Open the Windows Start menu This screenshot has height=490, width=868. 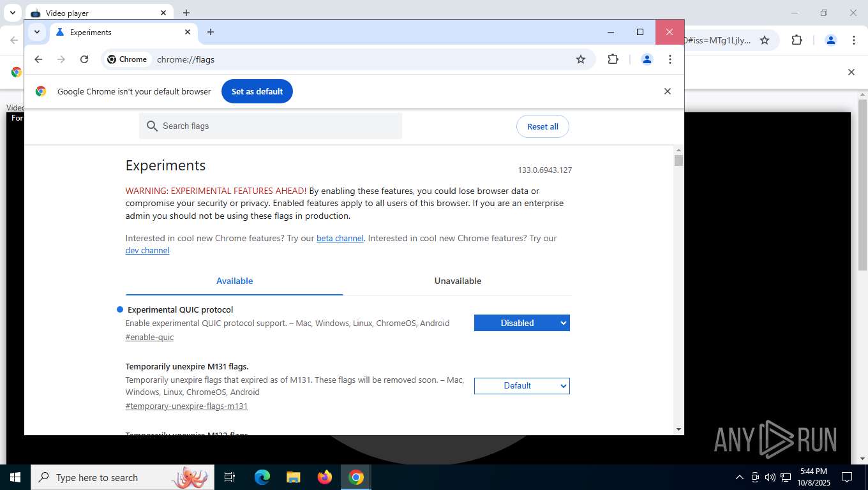(x=15, y=477)
